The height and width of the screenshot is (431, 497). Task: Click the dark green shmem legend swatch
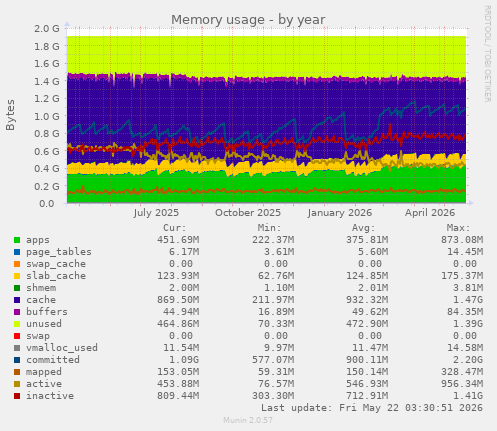(17, 288)
